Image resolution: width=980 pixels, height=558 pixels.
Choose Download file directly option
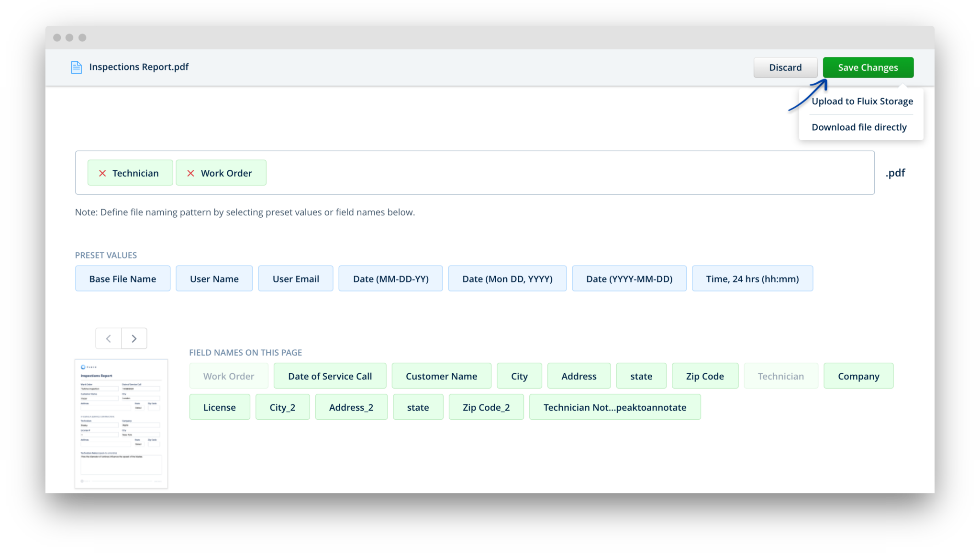[859, 127]
